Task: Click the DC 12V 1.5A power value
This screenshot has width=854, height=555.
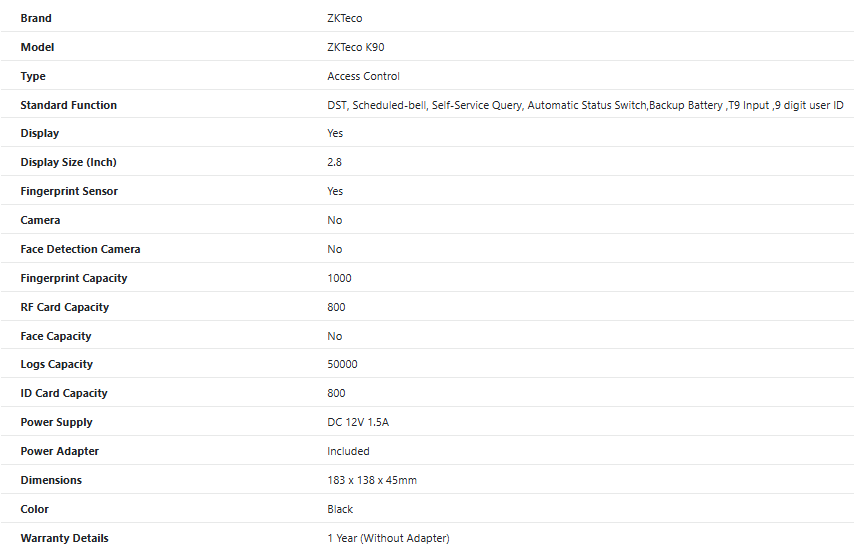Action: tap(358, 422)
